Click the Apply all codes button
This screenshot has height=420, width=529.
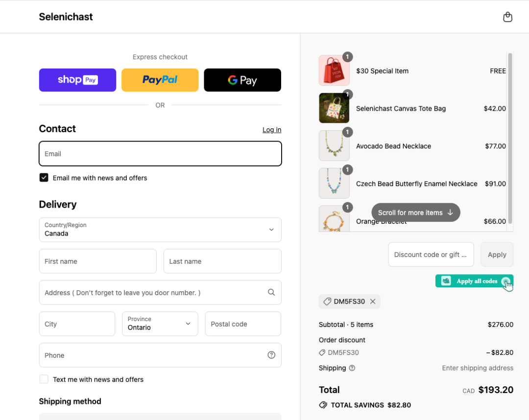474,281
